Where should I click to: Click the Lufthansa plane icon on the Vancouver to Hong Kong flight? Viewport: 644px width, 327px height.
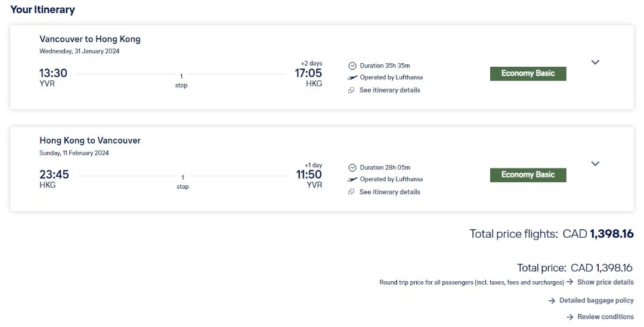click(352, 77)
